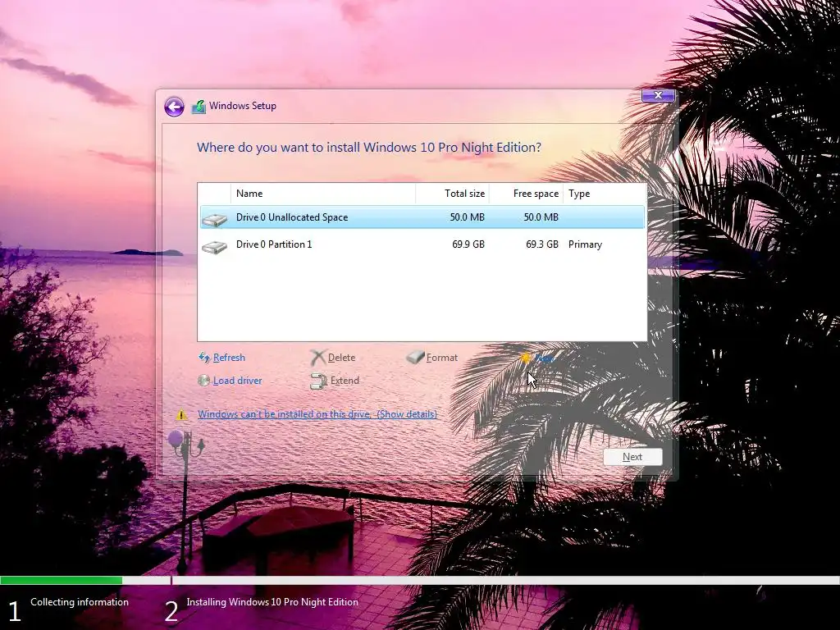Click the Refresh arrows icon
The width and height of the screenshot is (840, 630).
[204, 358]
